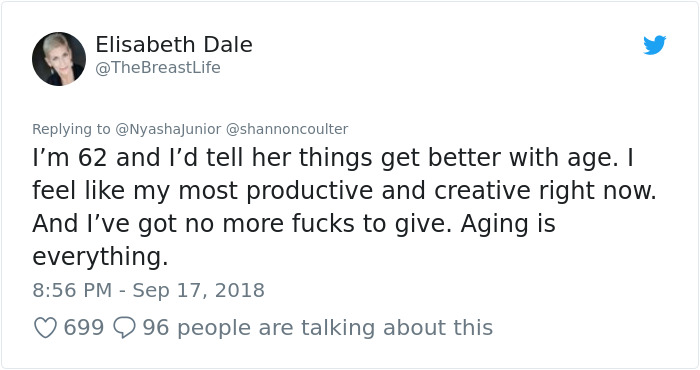The image size is (700, 370).
Task: Click the word 'everything.' in the tweet
Action: coord(100,257)
